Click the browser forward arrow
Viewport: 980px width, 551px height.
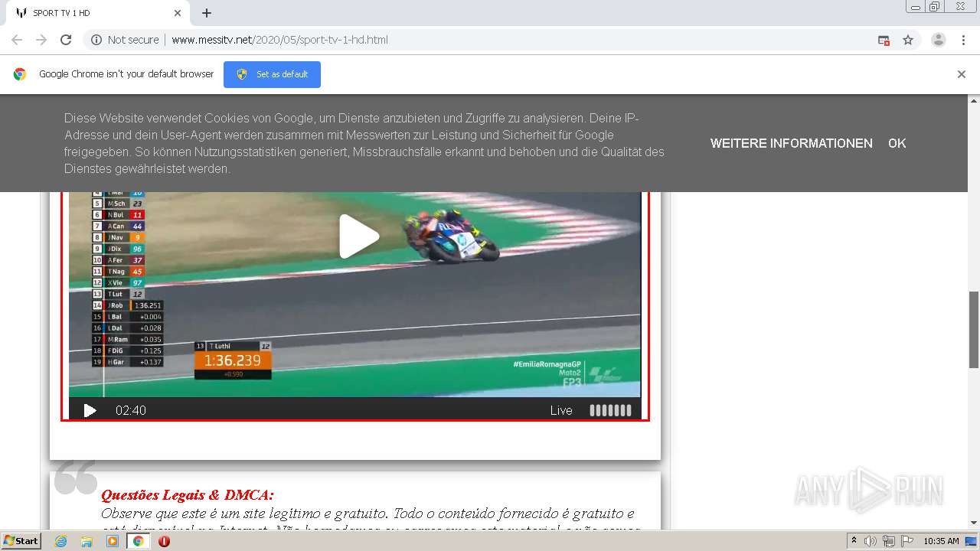41,40
